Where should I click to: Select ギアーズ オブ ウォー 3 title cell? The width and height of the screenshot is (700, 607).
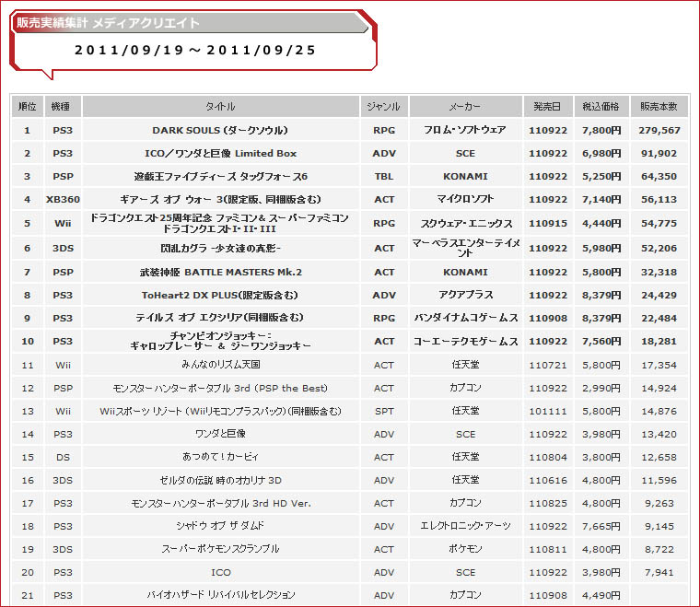pyautogui.click(x=220, y=200)
